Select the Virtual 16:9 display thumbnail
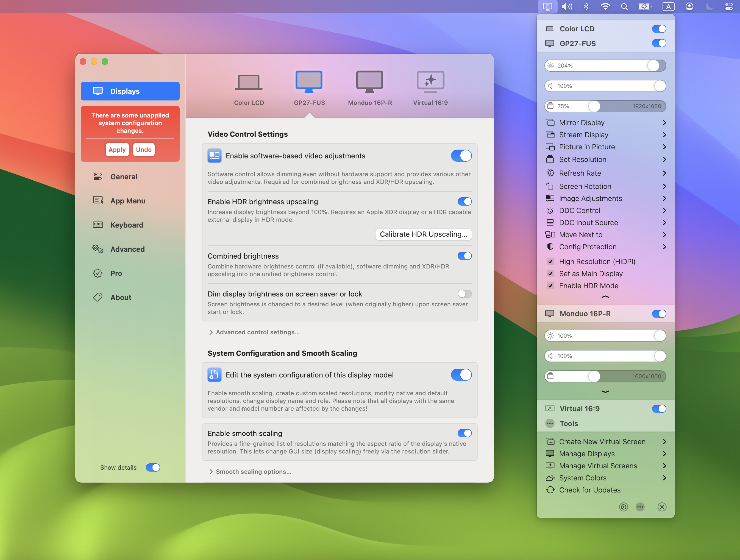740x560 pixels. [430, 81]
